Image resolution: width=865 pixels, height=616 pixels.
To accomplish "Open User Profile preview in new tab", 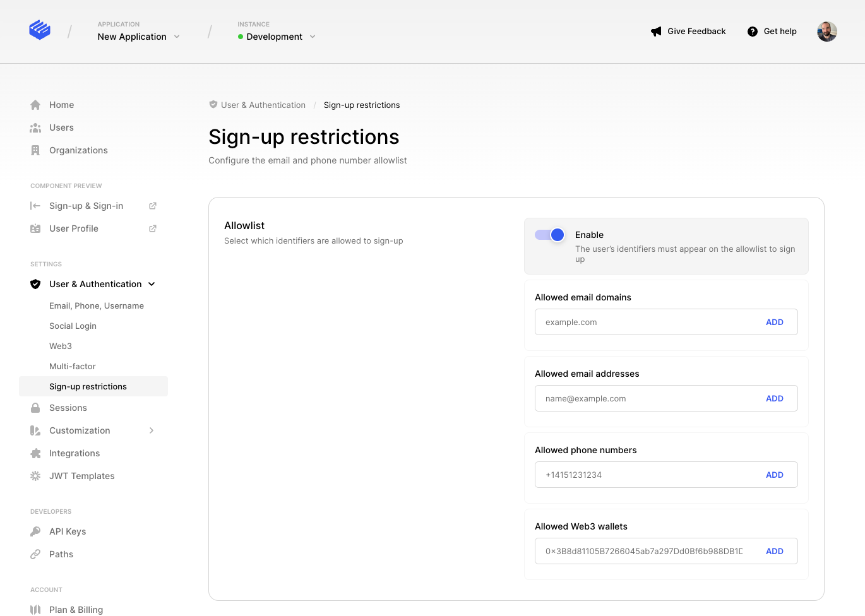I will click(x=152, y=228).
